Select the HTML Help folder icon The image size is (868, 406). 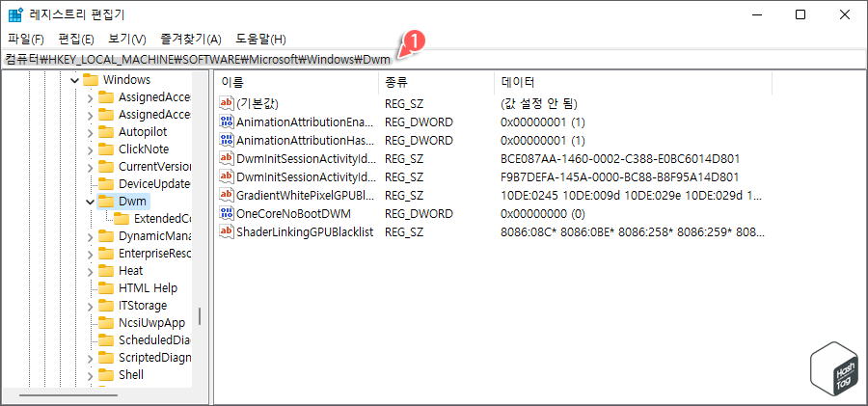(106, 288)
